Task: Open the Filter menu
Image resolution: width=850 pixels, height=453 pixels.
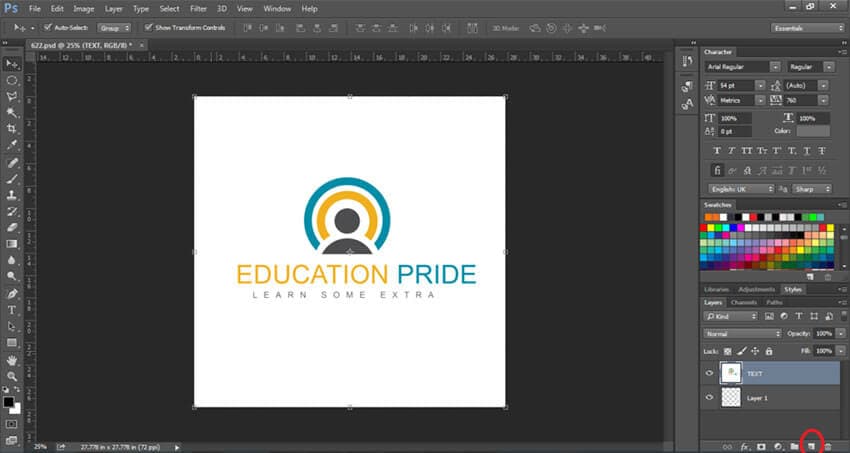Action: pos(198,9)
